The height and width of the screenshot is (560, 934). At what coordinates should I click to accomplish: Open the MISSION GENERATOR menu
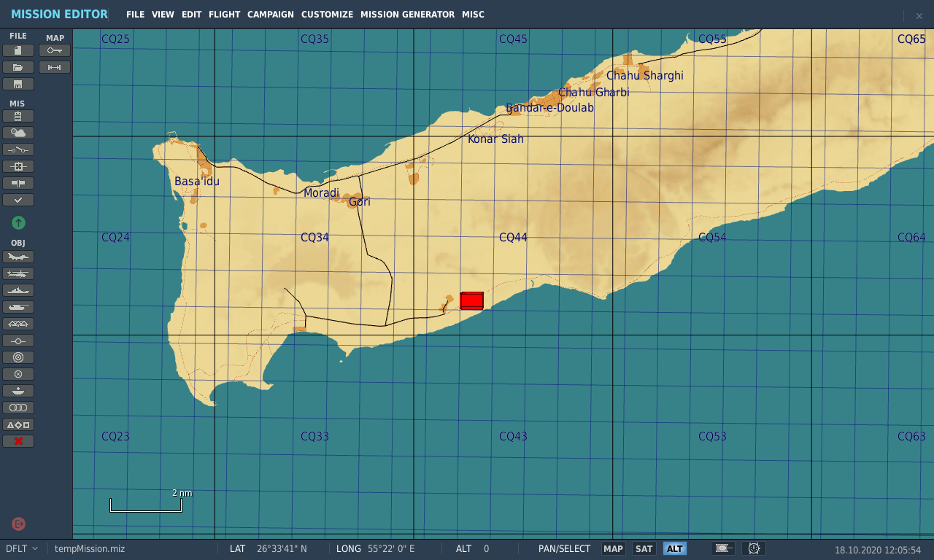[x=407, y=15]
